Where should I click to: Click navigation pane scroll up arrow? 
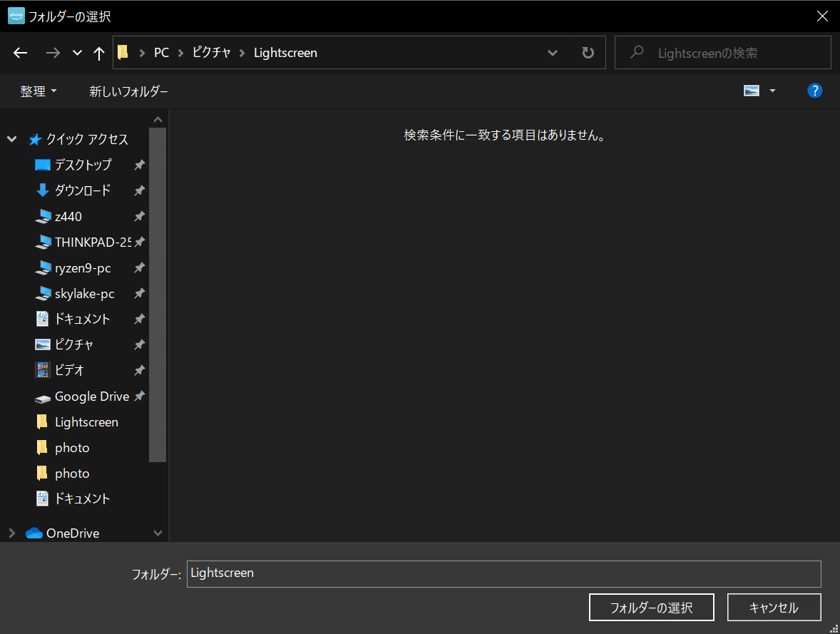tap(158, 119)
